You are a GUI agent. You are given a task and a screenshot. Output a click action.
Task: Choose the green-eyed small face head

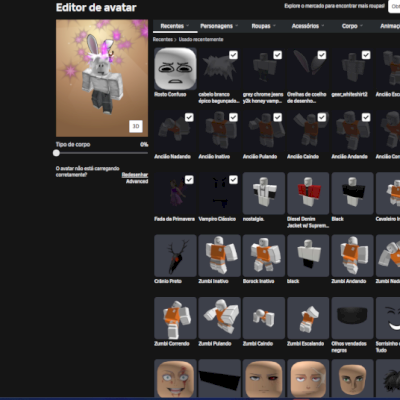[352, 378]
